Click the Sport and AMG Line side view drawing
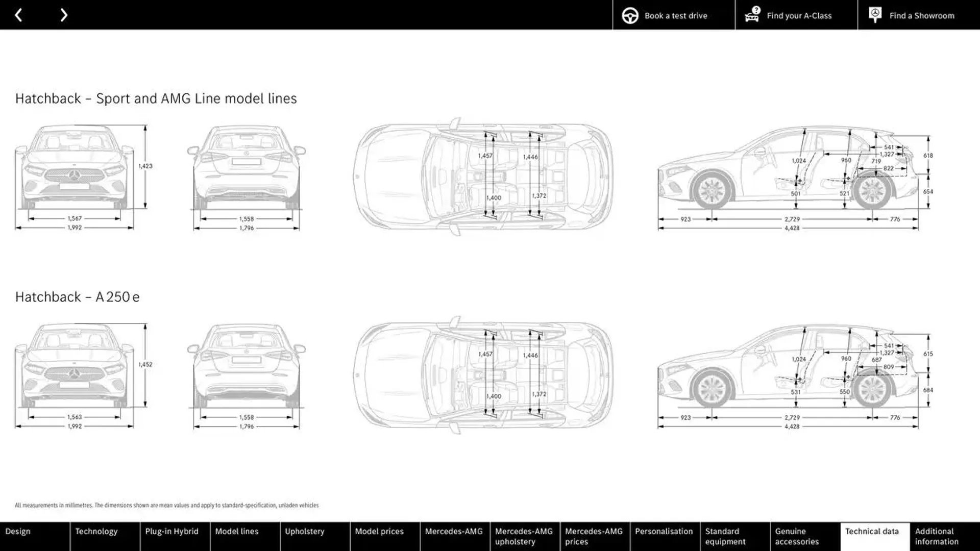 (x=789, y=167)
